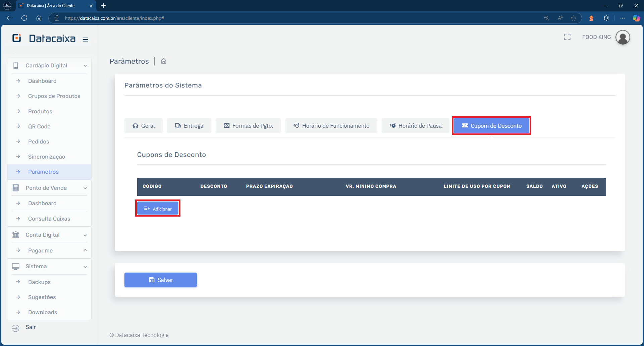Switch to the Geral tab
The height and width of the screenshot is (346, 644).
pyautogui.click(x=143, y=125)
